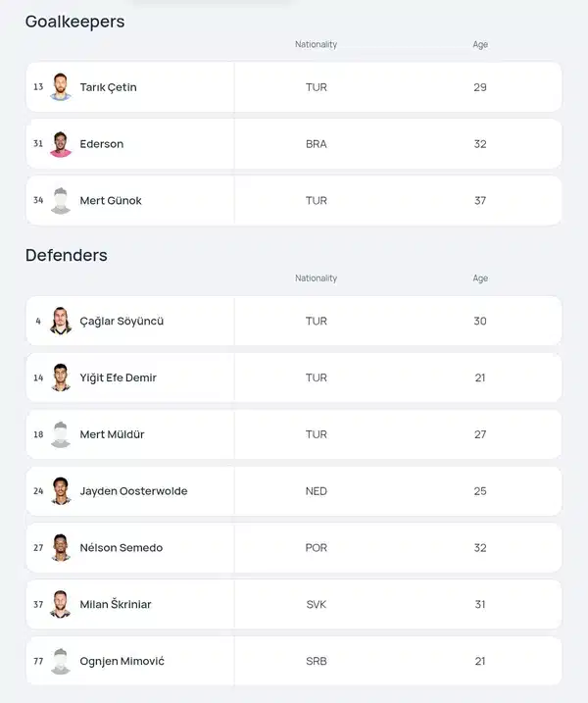Open the Ederson player name link
Viewport: 588px width, 703px height.
pyautogui.click(x=102, y=144)
